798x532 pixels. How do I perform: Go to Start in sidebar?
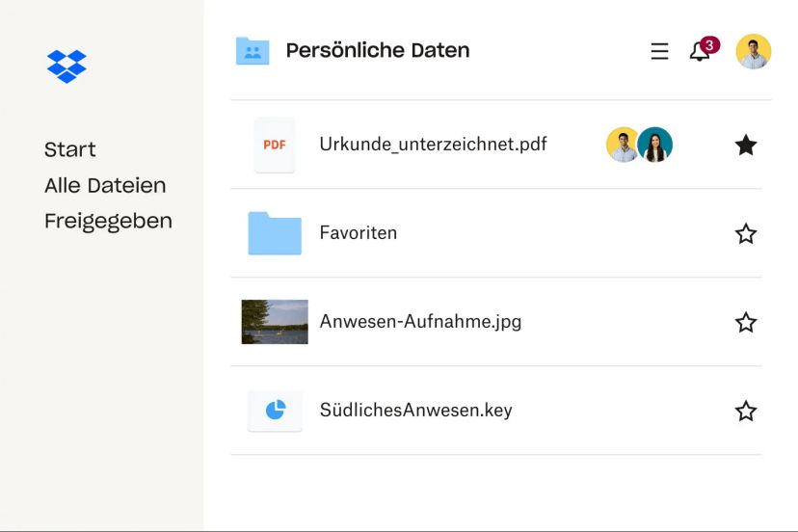click(x=70, y=149)
